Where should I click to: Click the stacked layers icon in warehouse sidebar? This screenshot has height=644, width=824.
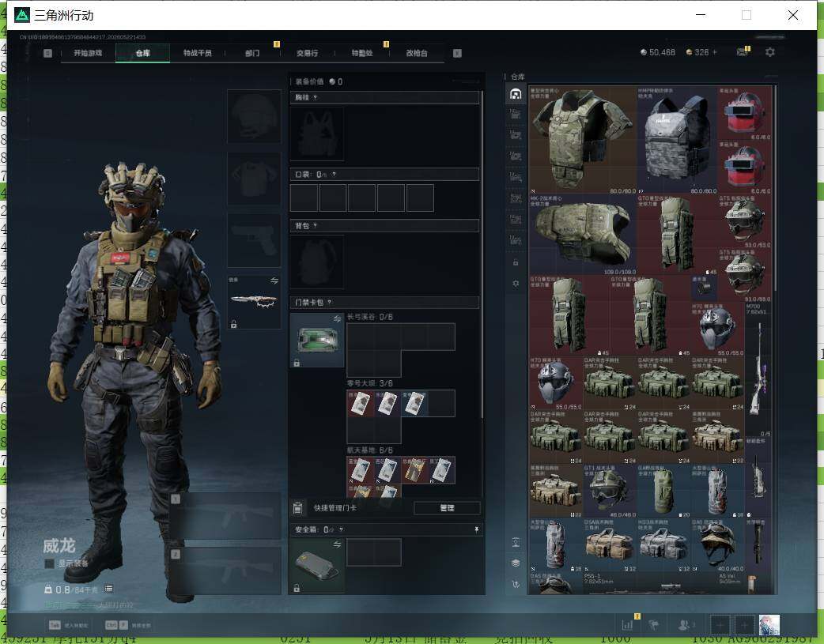click(516, 563)
